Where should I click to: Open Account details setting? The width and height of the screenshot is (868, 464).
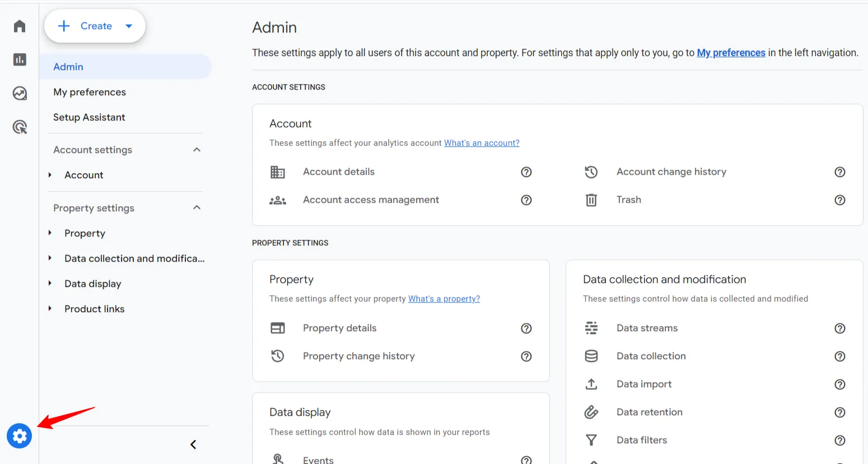pos(339,172)
